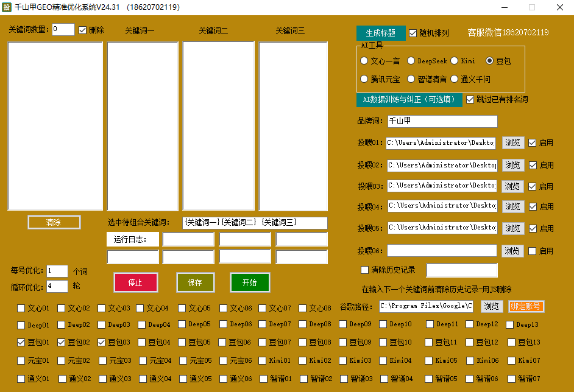
Task: Click the orange 绑定账号 button
Action: pos(526,306)
